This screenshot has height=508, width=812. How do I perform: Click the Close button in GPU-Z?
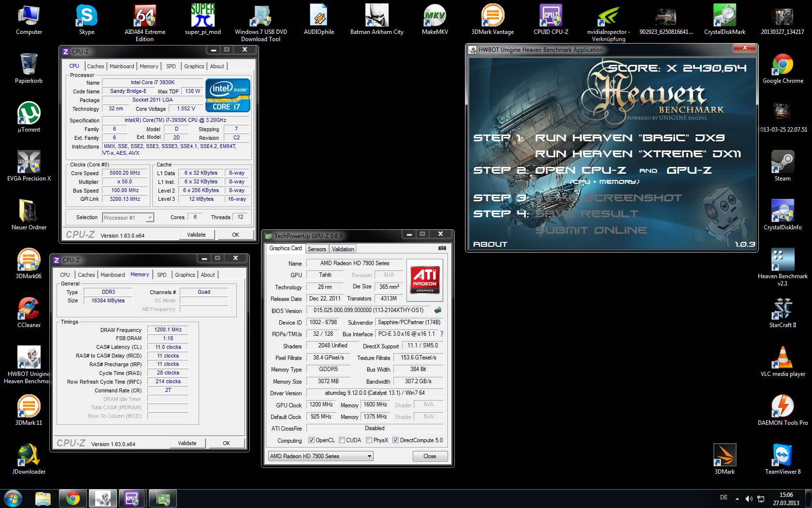[x=430, y=456]
